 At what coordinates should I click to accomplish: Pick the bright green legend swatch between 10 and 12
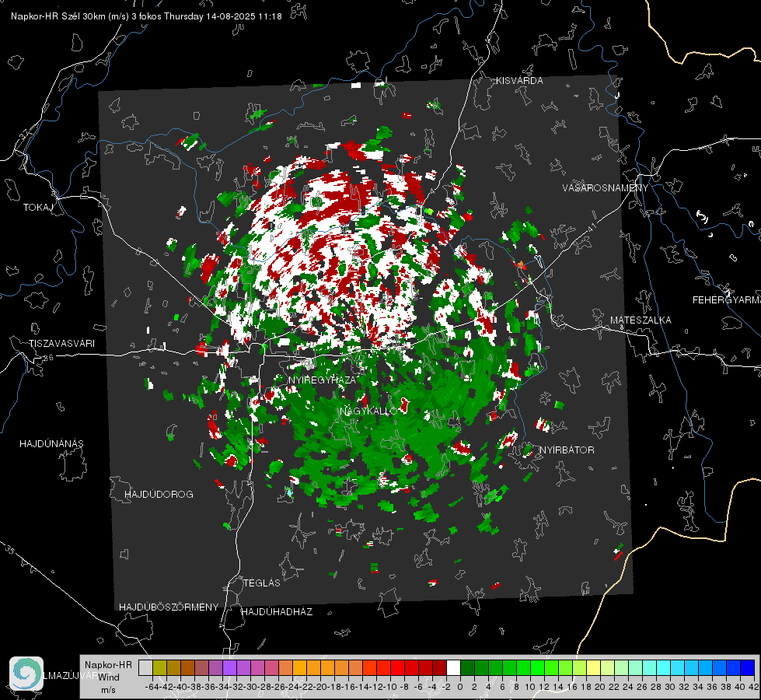[x=537, y=667]
